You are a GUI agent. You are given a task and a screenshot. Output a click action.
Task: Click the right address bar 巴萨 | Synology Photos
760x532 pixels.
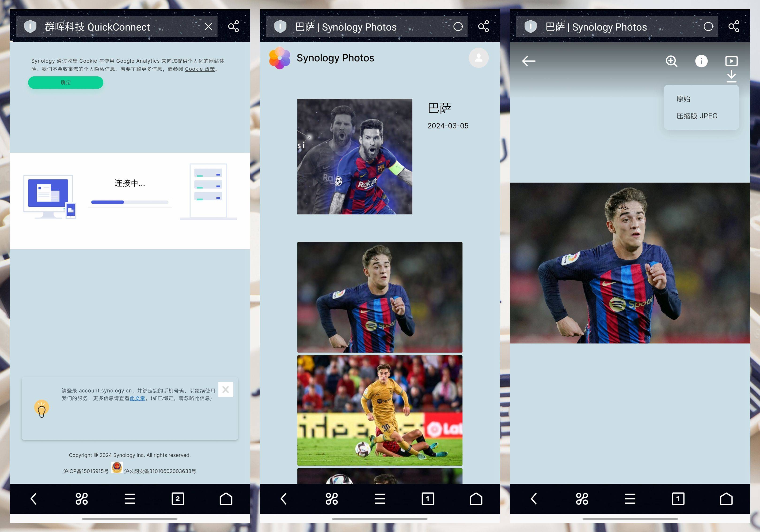coord(617,26)
